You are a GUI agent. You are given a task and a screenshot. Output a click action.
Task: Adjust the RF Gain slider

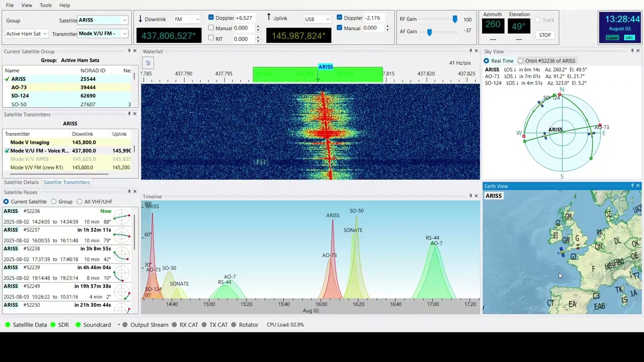coord(455,19)
